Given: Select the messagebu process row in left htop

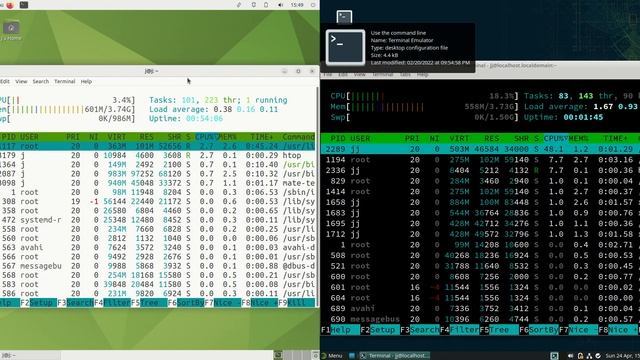Looking at the screenshot, I should [158, 266].
